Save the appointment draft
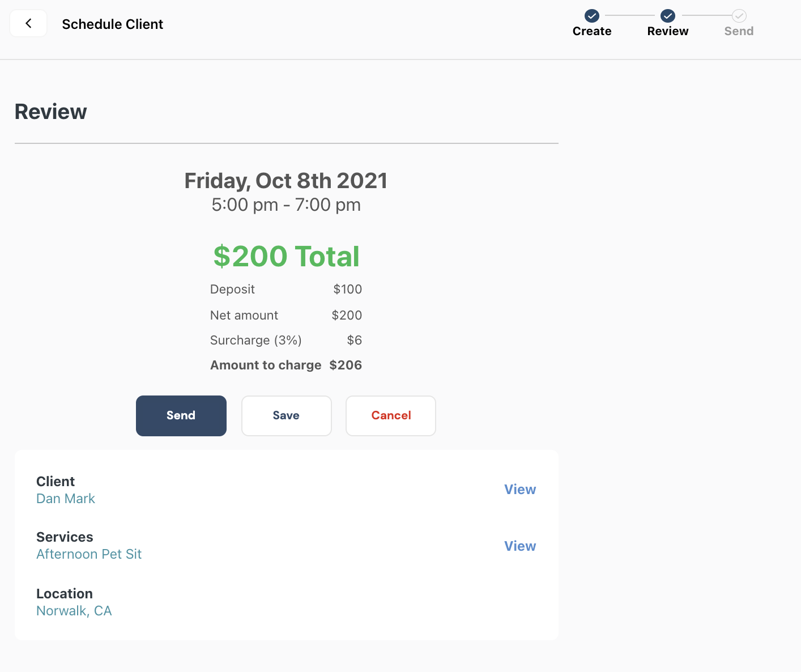Viewport: 801px width, 672px height. (x=287, y=416)
